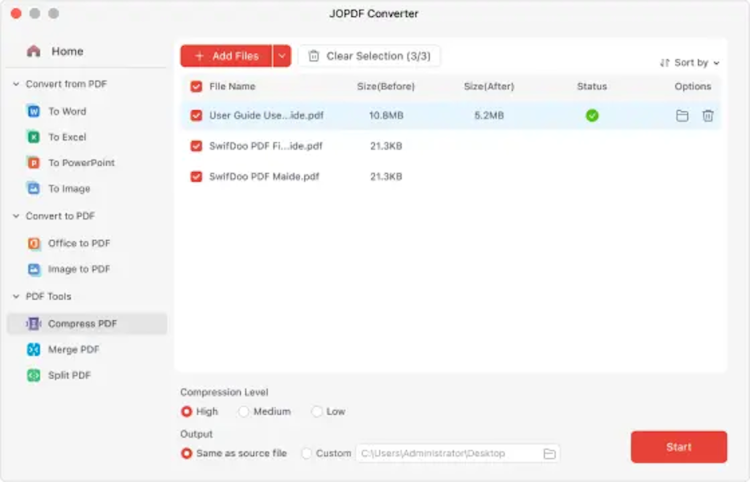This screenshot has width=750, height=482.
Task: Click the To Image icon
Action: (x=33, y=188)
